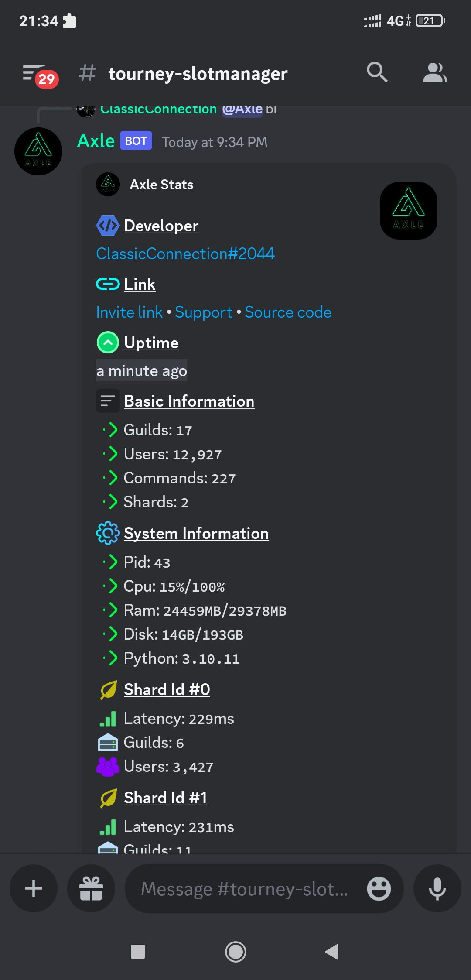
Task: Expand the Basic Information section
Action: click(x=189, y=401)
